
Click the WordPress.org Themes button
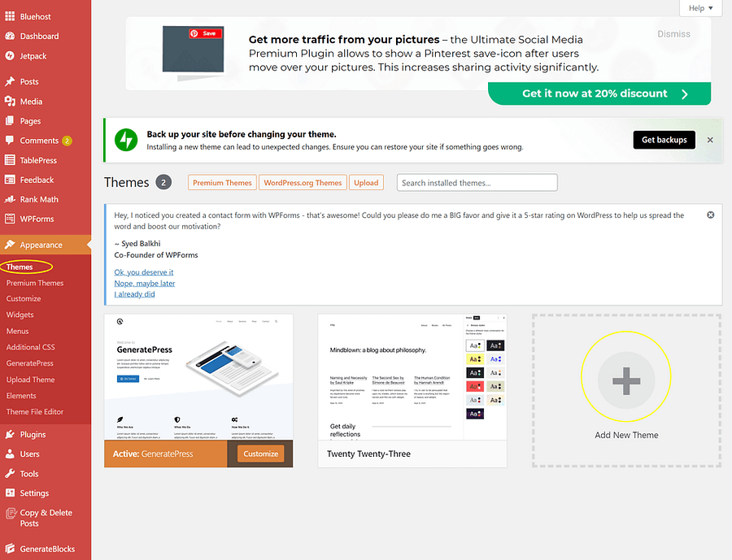tap(303, 182)
